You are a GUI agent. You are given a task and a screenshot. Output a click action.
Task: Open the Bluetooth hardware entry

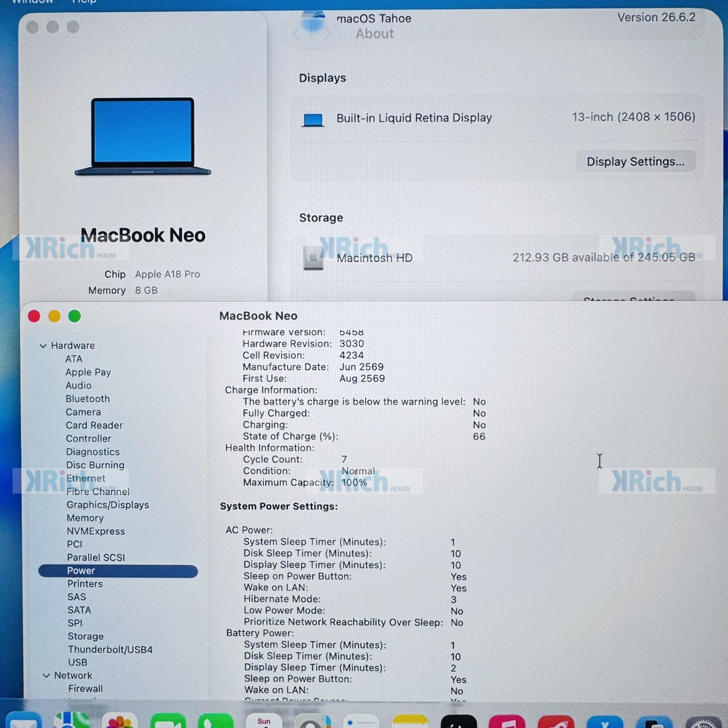pyautogui.click(x=88, y=399)
